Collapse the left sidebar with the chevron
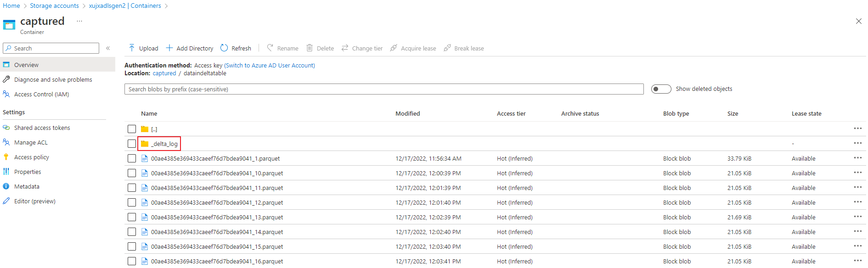The image size is (868, 268). [x=108, y=48]
